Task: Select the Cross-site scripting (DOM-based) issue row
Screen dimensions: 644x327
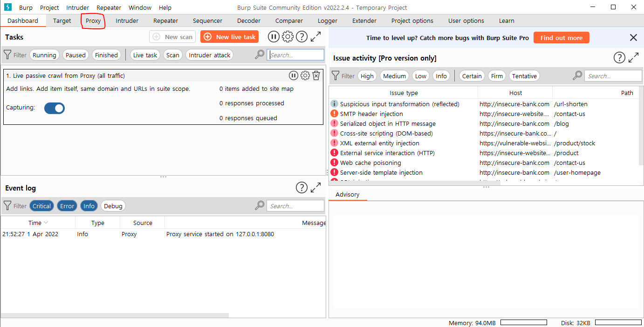Action: click(483, 133)
